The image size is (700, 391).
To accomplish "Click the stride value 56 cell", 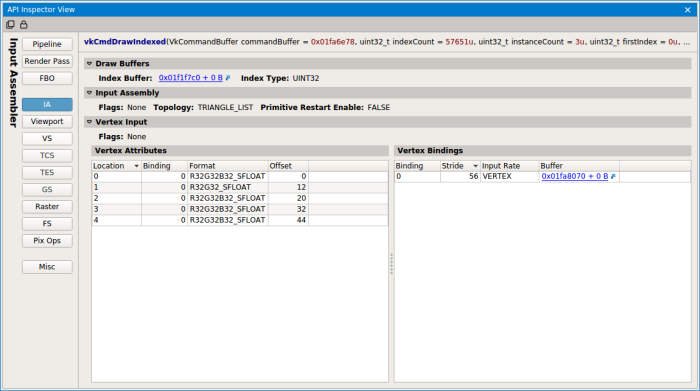I will [x=460, y=176].
